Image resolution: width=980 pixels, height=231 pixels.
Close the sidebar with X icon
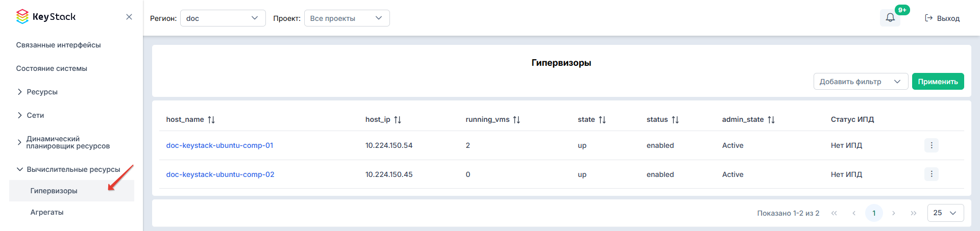point(129,17)
